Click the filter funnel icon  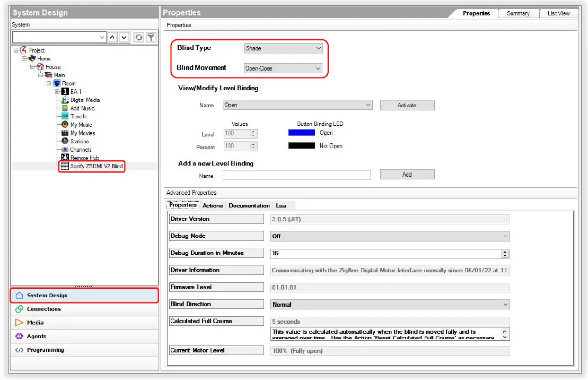point(151,37)
